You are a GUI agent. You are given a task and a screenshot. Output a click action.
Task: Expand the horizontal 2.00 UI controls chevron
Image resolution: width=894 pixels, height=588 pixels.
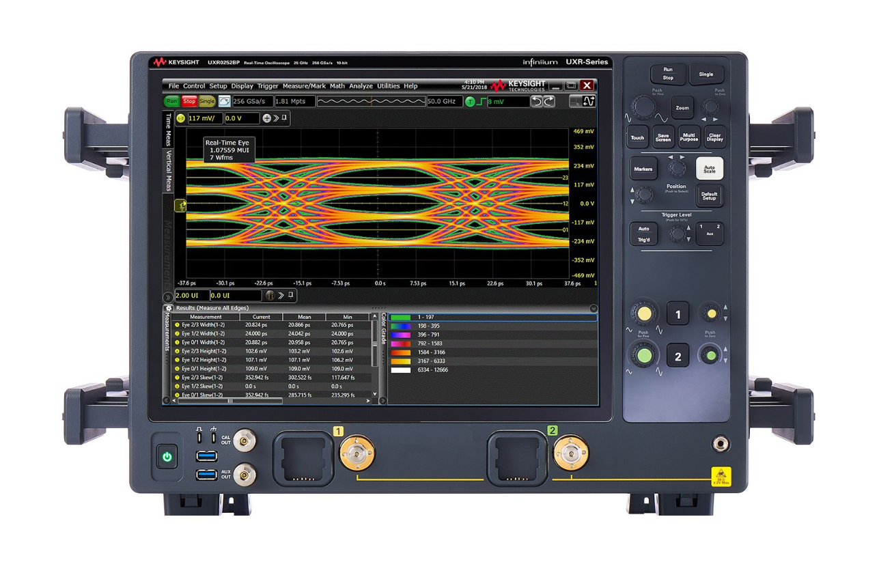[281, 295]
